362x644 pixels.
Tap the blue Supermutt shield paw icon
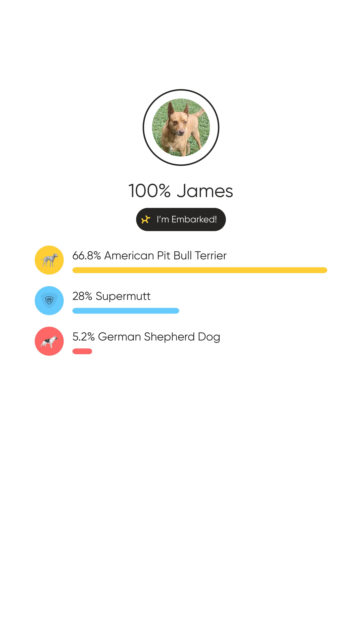(49, 300)
